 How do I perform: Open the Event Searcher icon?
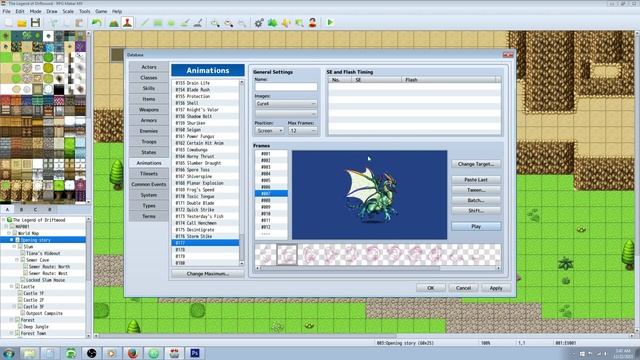pyautogui.click(x=299, y=23)
